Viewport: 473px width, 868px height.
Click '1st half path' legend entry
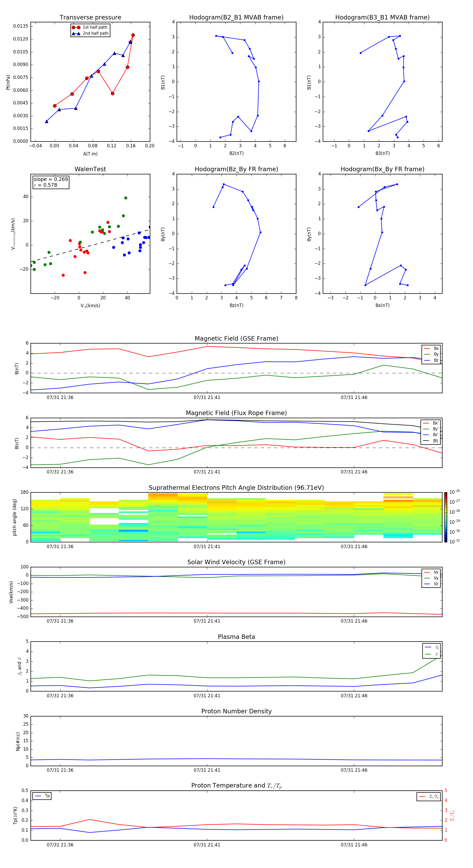coord(90,27)
